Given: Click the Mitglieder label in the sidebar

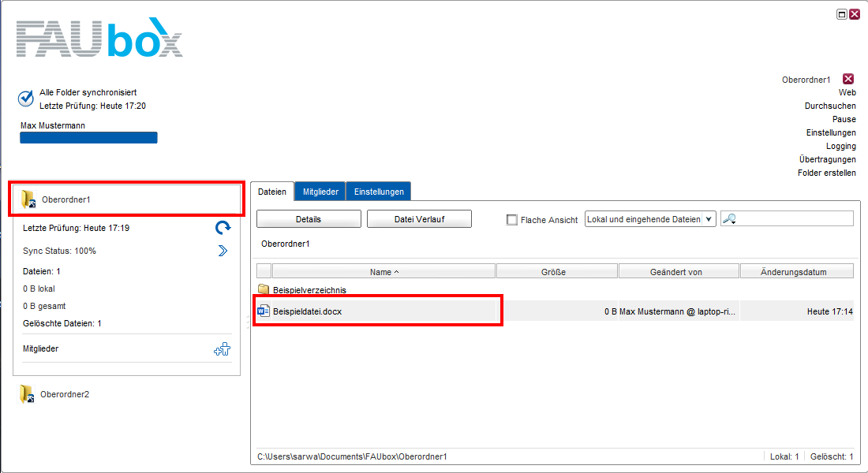Looking at the screenshot, I should point(40,348).
